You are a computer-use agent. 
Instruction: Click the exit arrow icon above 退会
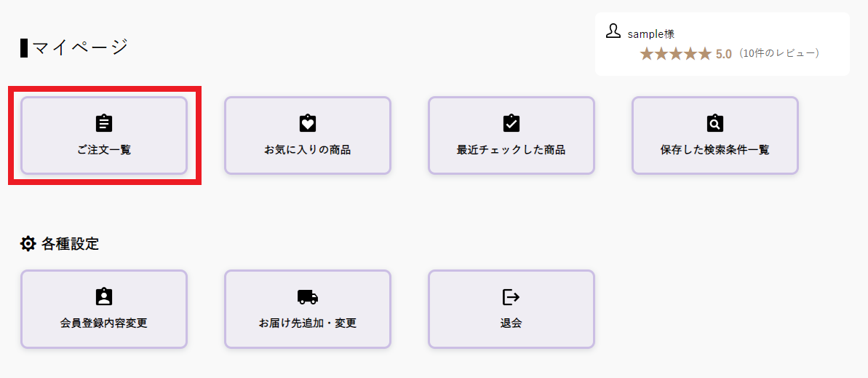pos(511,297)
